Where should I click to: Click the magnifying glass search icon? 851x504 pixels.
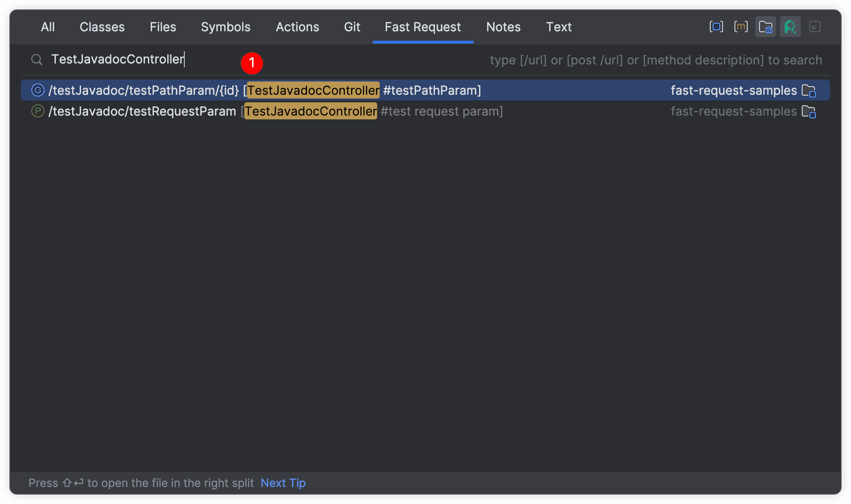[x=37, y=60]
